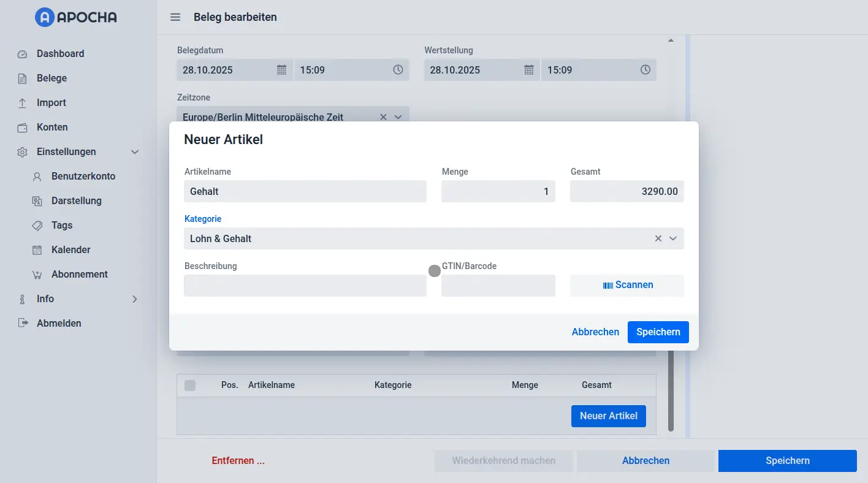The height and width of the screenshot is (483, 868).
Task: Toggle select-all checkbox in article table
Action: (190, 386)
